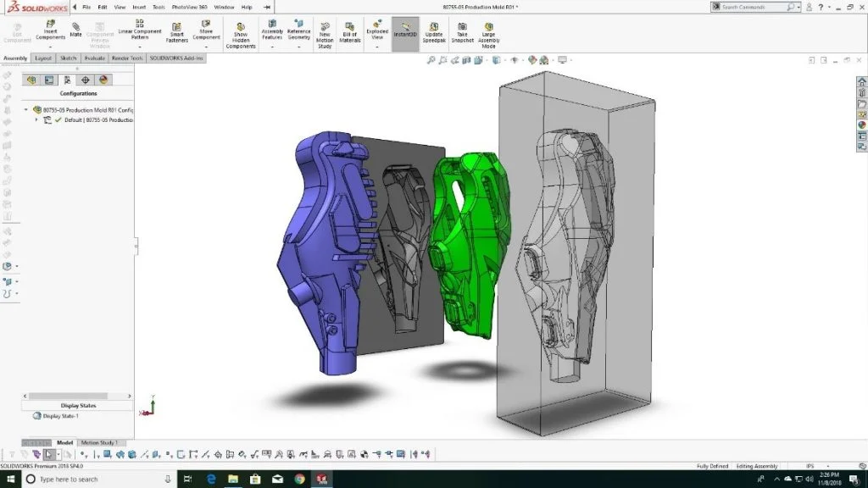Expand the Default configuration node
The width and height of the screenshot is (868, 488).
[36, 120]
